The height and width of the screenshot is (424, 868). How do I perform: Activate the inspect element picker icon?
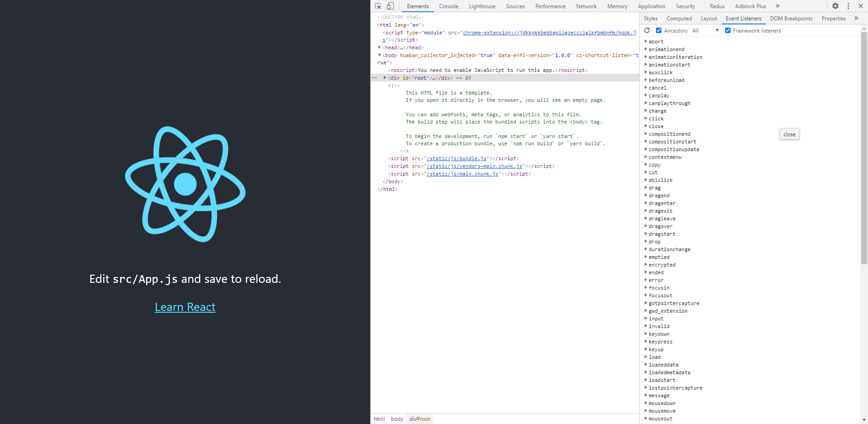click(x=378, y=6)
